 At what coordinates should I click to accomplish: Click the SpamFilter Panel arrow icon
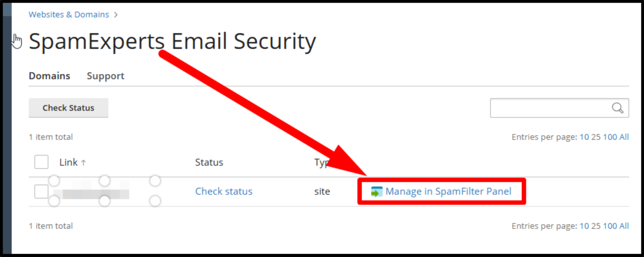coord(376,192)
